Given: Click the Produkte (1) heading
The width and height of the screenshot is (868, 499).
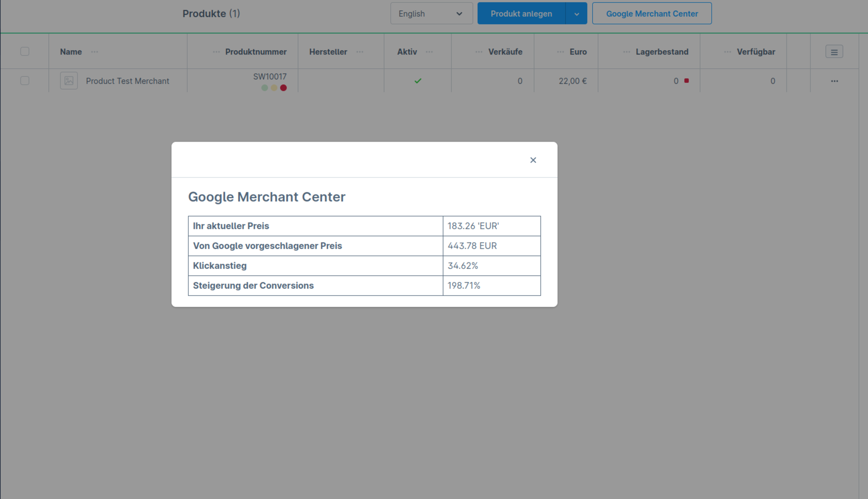Looking at the screenshot, I should coord(211,14).
